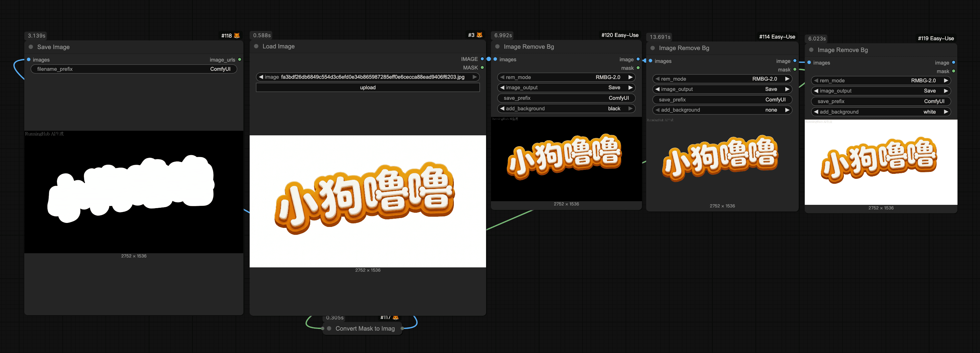
Task: Next rem_mode value arrow on node #120
Action: [x=630, y=77]
